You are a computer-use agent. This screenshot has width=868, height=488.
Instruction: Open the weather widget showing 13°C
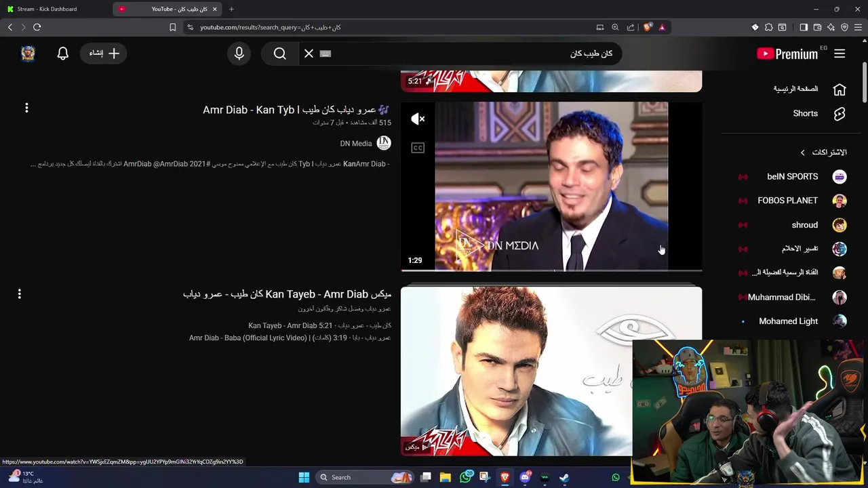click(x=24, y=477)
